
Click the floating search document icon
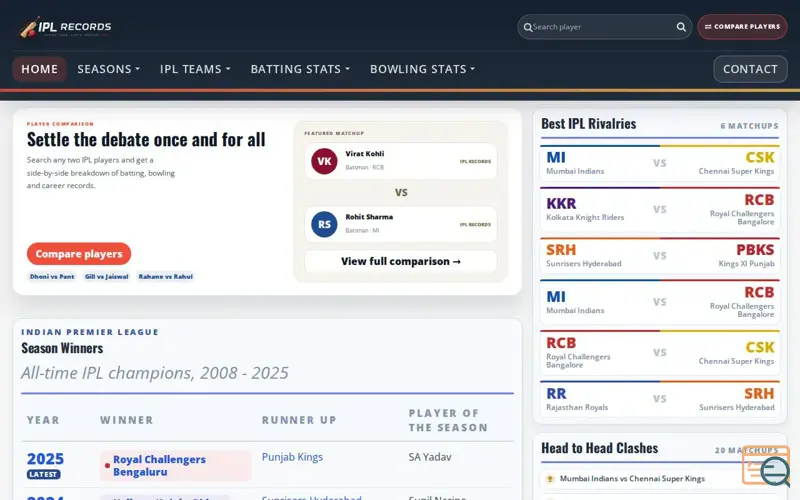(766, 466)
